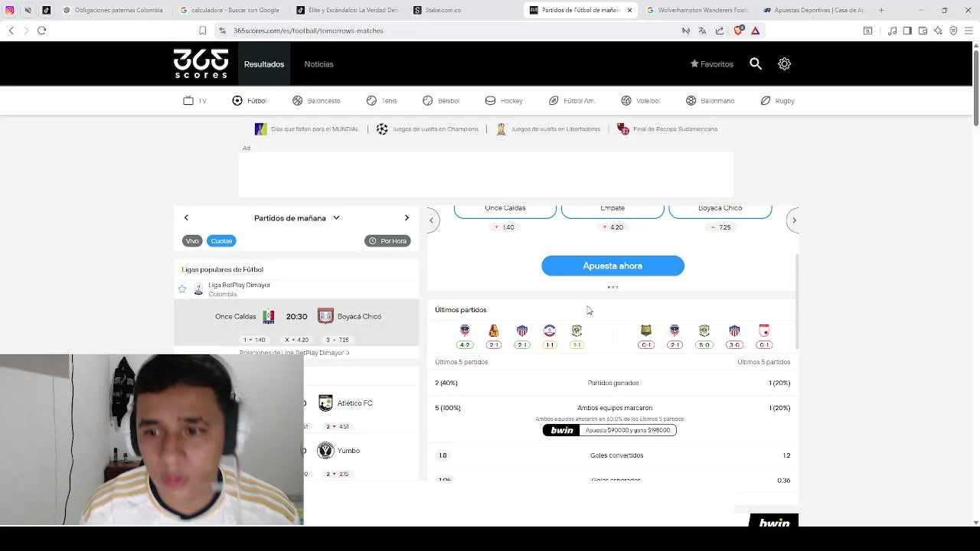980x551 pixels.
Task: Select the Voleibol sport
Action: tap(640, 100)
